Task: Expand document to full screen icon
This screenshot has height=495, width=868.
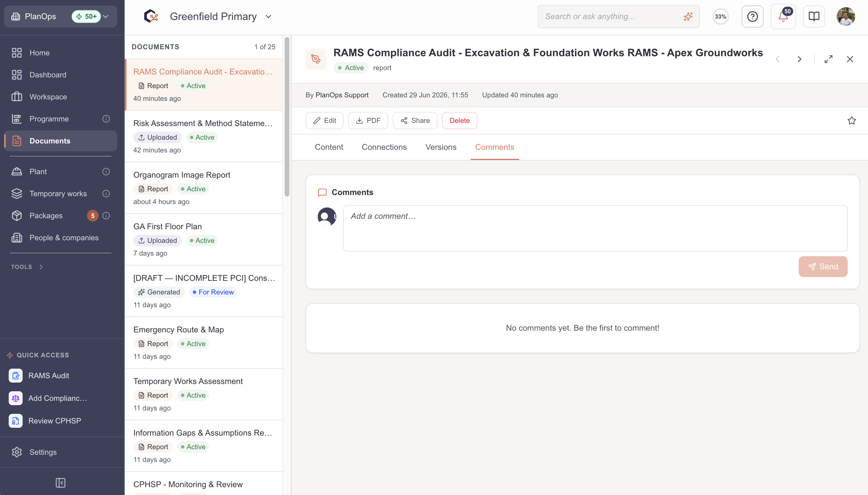Action: pyautogui.click(x=829, y=59)
